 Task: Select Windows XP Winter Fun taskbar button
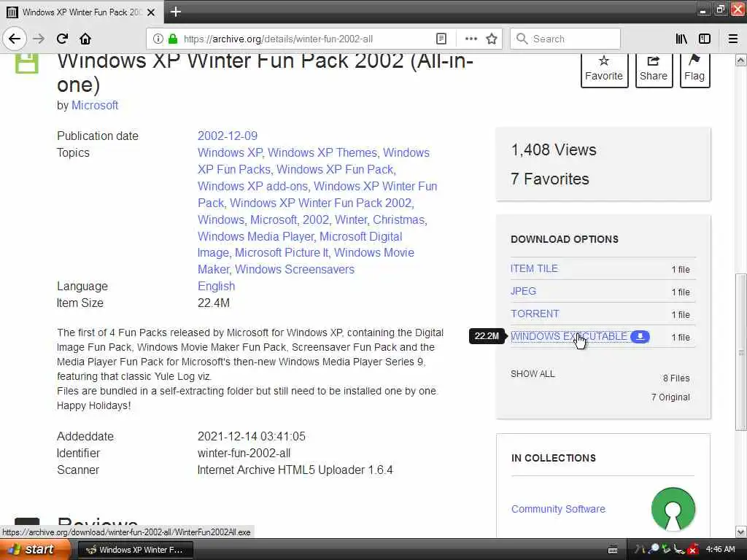(x=135, y=550)
